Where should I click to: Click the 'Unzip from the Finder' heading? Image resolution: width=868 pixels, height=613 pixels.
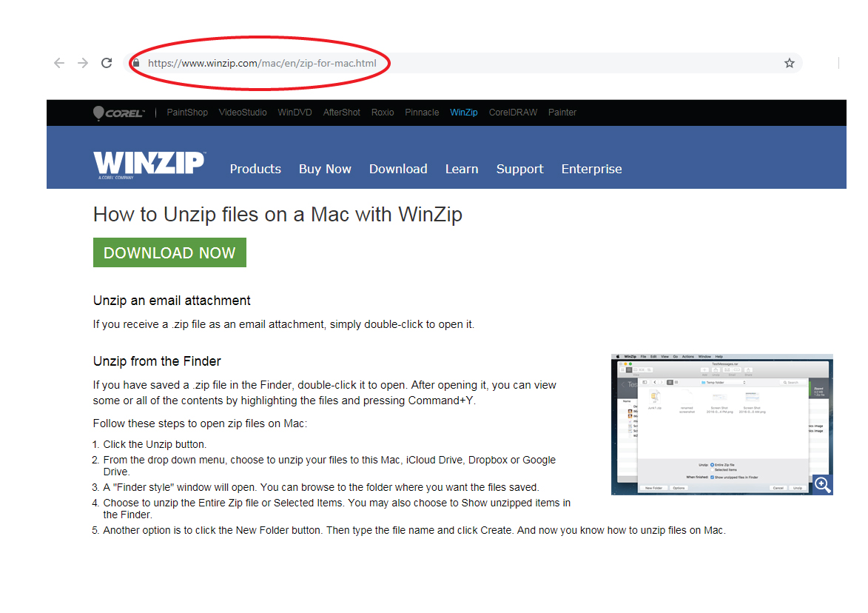(157, 361)
